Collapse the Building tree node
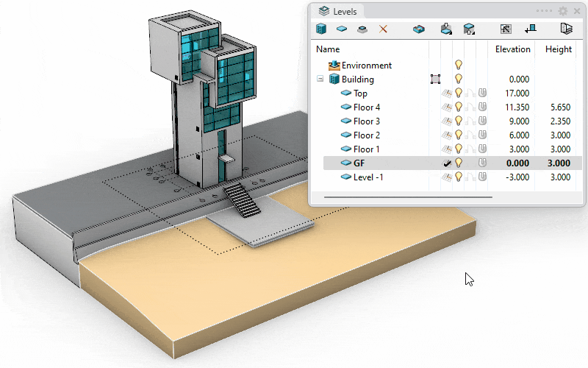 320,79
